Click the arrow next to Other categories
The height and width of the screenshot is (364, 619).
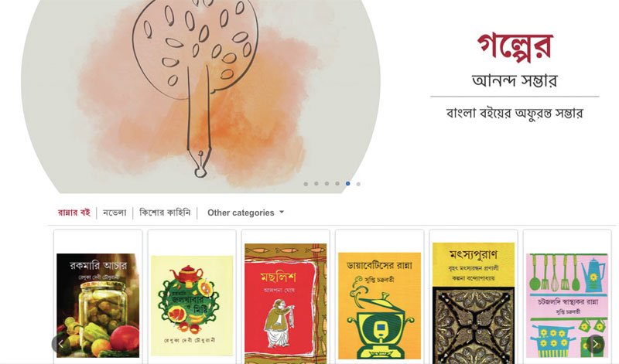point(282,213)
